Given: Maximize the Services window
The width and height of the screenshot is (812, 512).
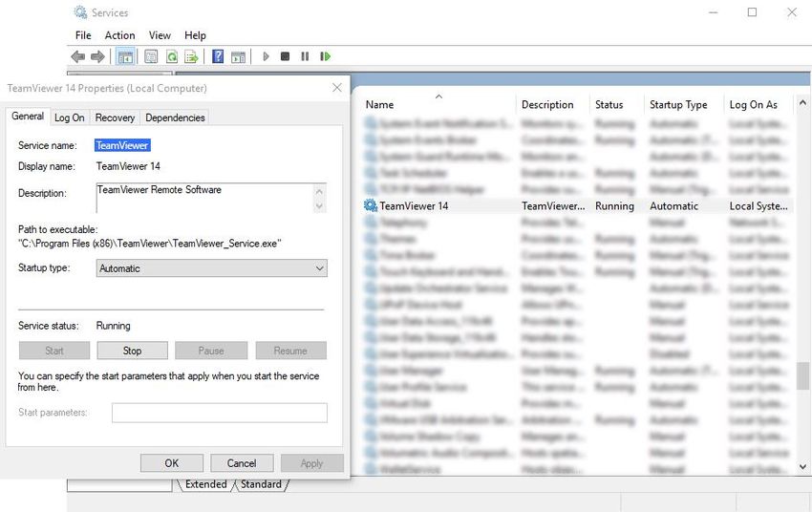Looking at the screenshot, I should 752,11.
